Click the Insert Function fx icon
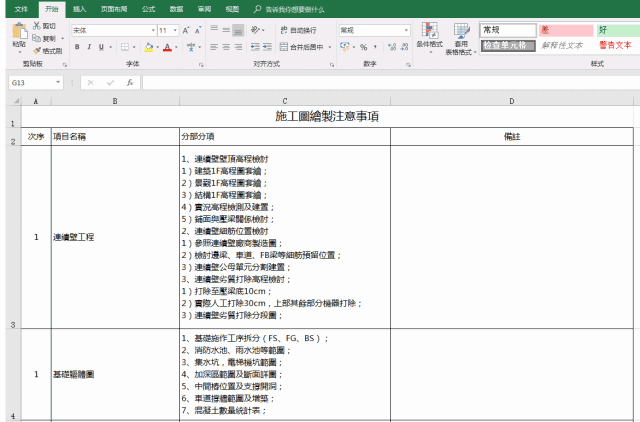Screen dimensions: 640x422 pos(130,82)
